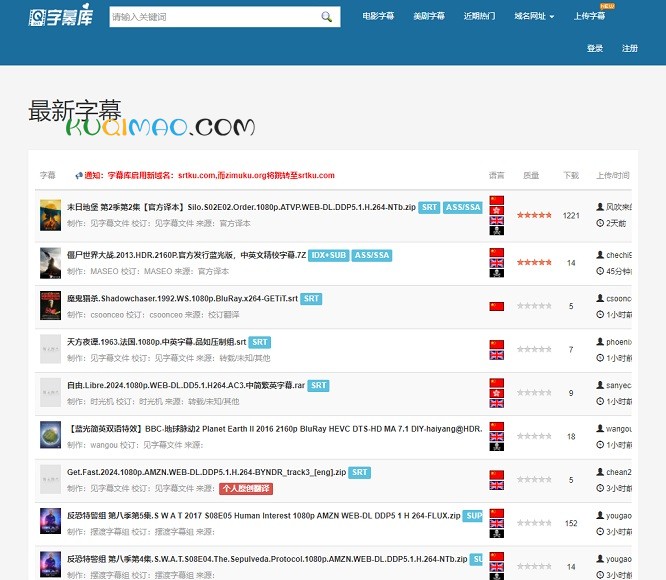Click the uploader user icon on Silo row
Image resolution: width=666 pixels, height=580 pixels.
tap(600, 207)
